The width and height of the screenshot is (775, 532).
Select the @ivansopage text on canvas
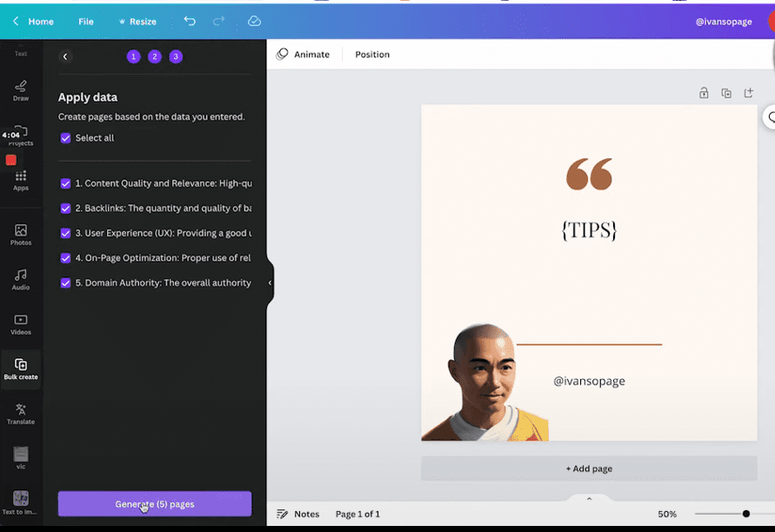pos(589,381)
